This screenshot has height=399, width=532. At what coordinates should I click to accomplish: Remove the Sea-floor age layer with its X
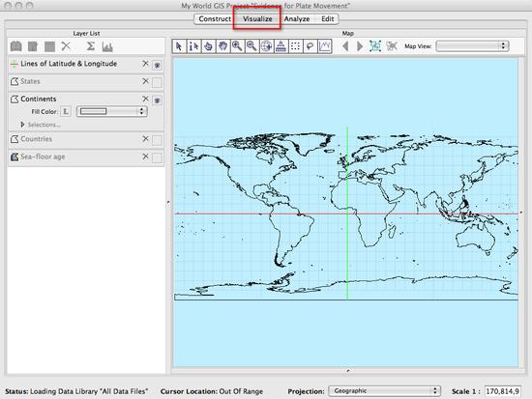tap(145, 157)
